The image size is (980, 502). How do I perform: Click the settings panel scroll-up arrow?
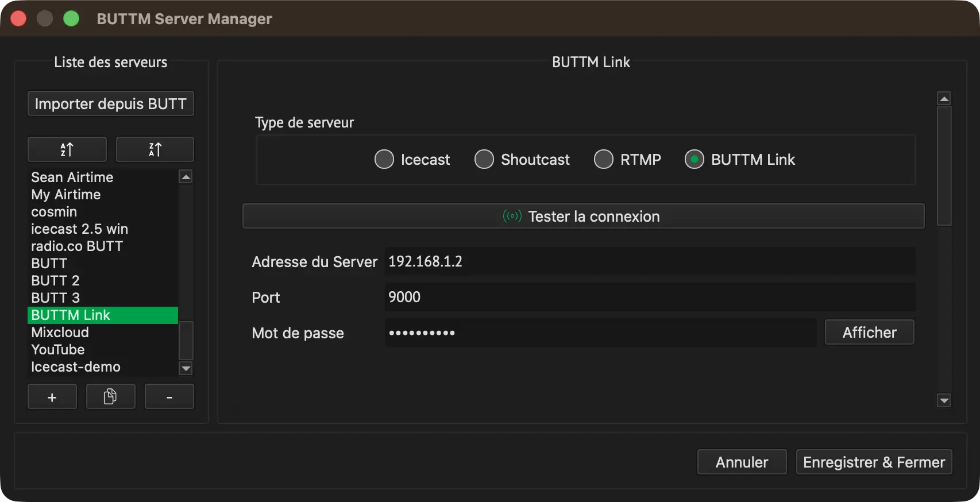tap(944, 99)
